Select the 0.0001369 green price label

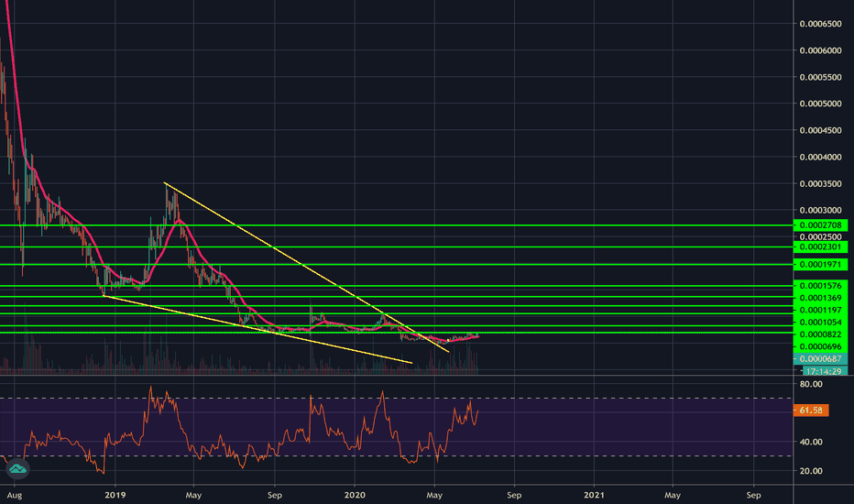(x=821, y=298)
